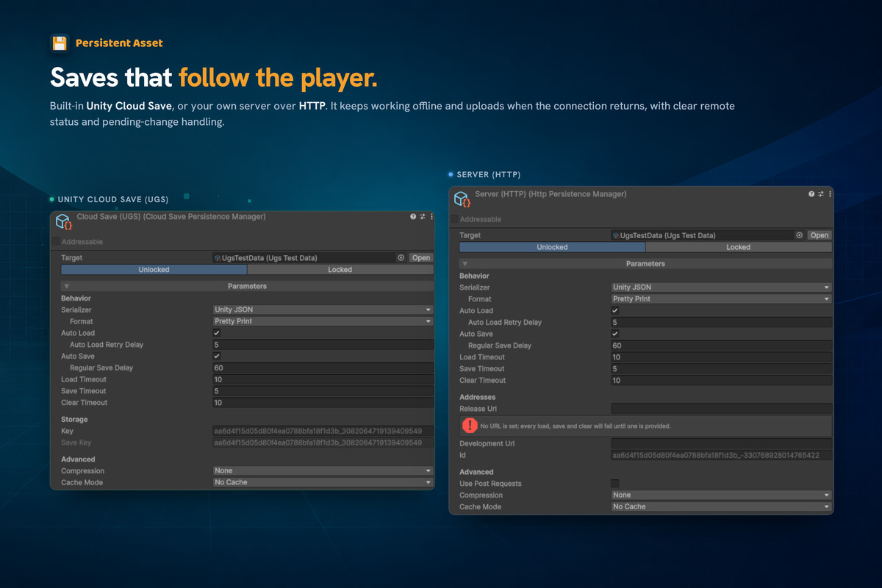Click the Cloud Save (UGS) asset cube icon
Screen dimensions: 882x588
(x=64, y=222)
